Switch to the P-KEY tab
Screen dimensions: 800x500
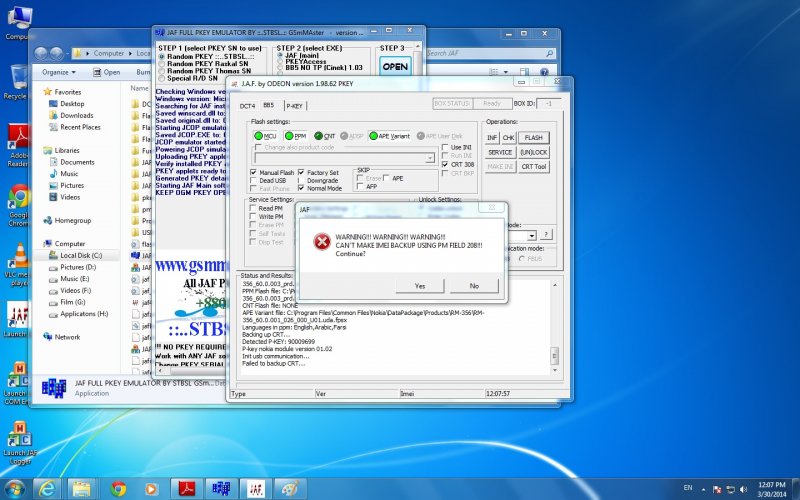pos(294,106)
